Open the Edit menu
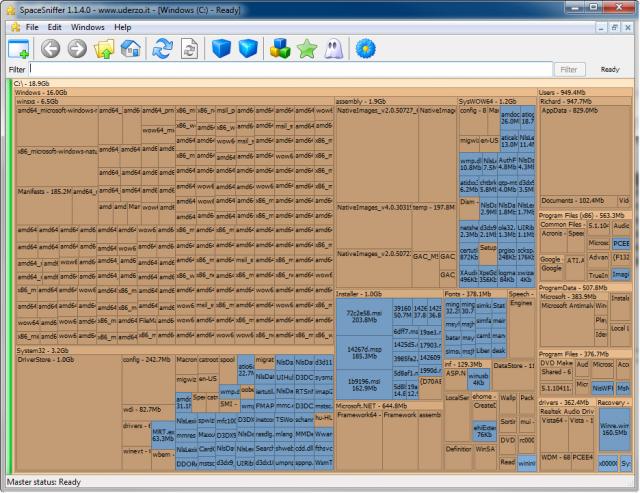640x493 pixels. point(54,27)
